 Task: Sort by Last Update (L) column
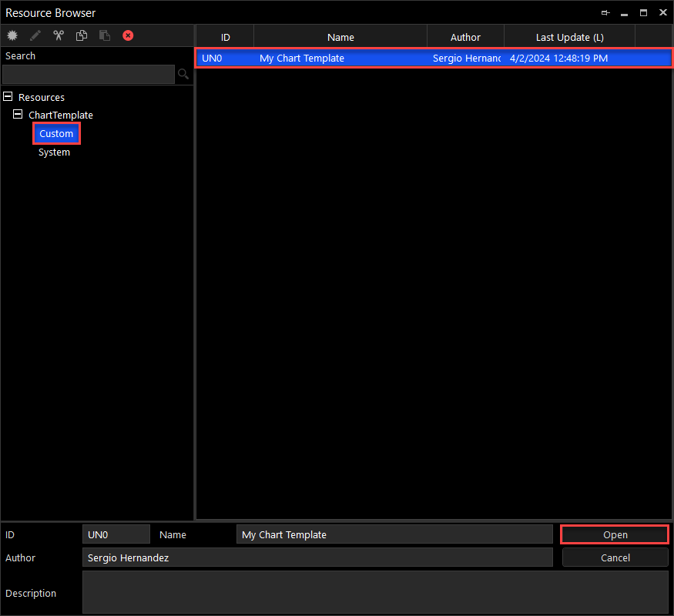point(569,37)
